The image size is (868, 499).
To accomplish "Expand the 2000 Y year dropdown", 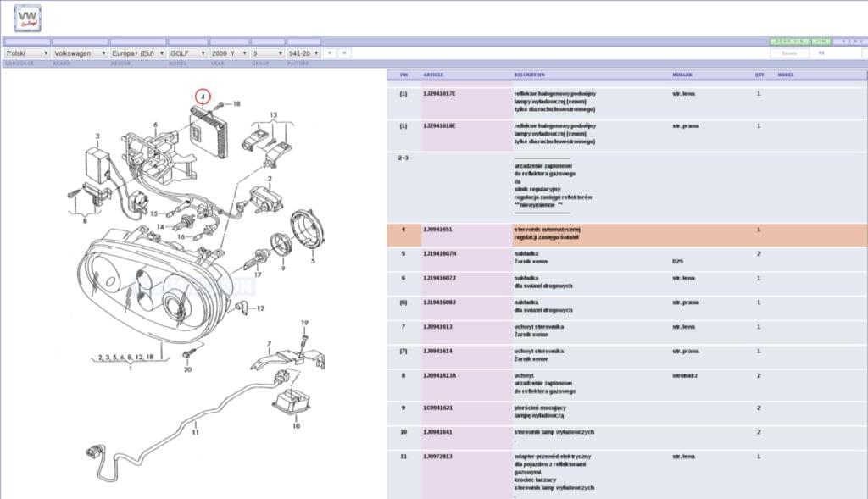I will 229,53.
